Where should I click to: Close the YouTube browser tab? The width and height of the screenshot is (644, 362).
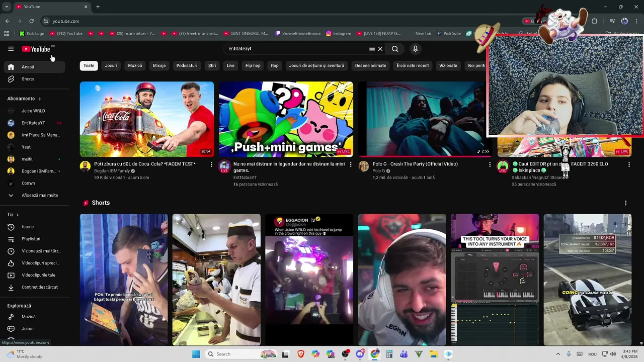click(x=86, y=7)
